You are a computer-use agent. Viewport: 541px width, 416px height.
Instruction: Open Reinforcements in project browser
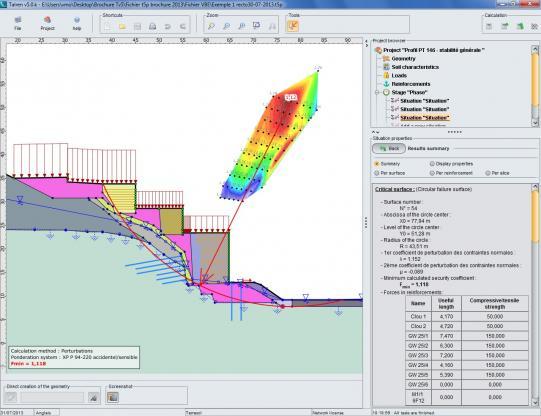(411, 84)
